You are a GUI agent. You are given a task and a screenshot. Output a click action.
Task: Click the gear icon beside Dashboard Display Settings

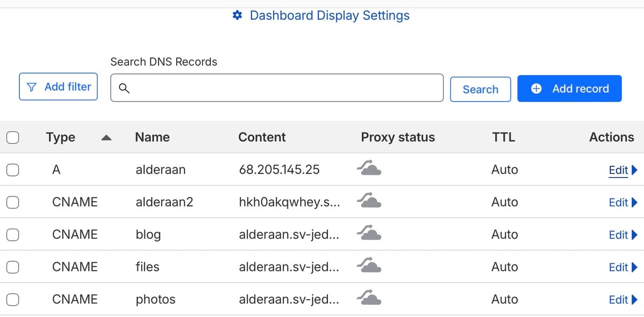(x=237, y=15)
